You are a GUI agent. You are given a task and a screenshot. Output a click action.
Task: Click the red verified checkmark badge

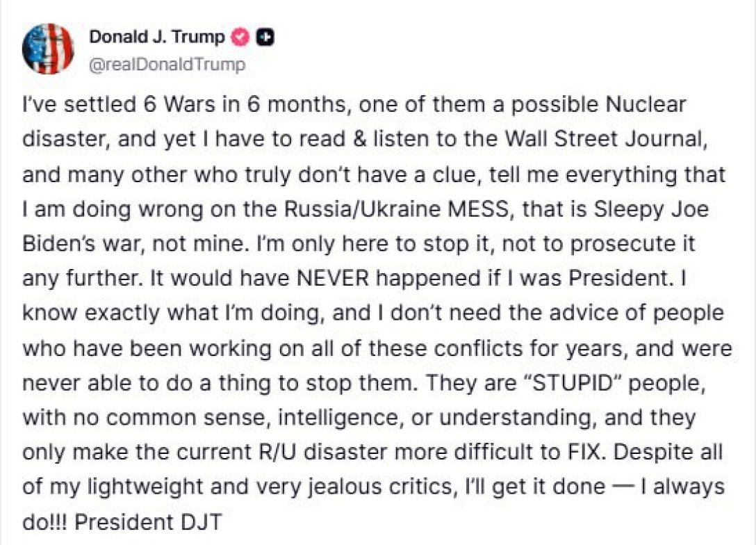click(x=240, y=38)
